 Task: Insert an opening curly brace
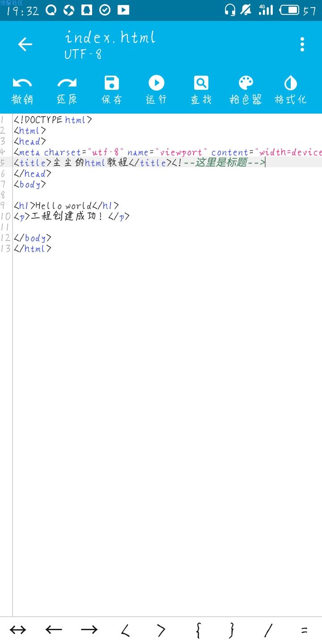point(198,630)
